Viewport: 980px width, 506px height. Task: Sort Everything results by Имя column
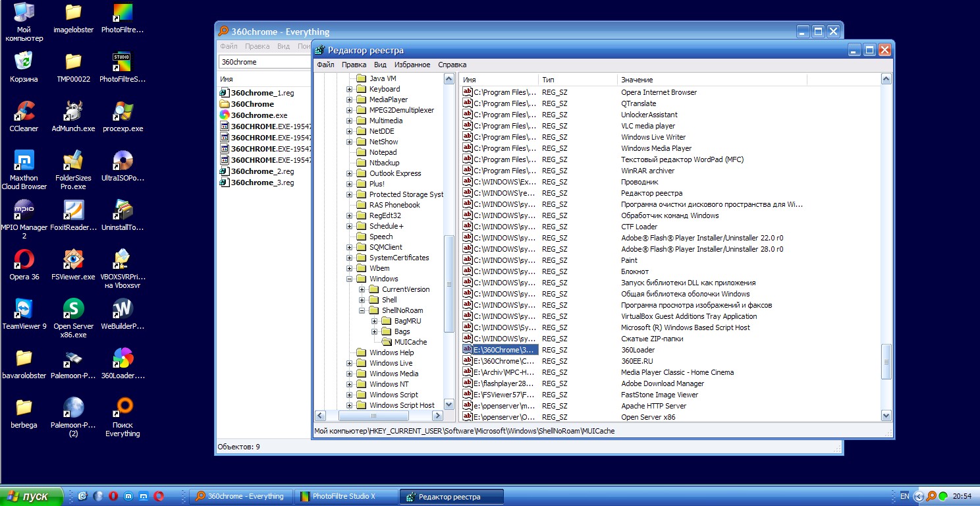click(x=264, y=79)
